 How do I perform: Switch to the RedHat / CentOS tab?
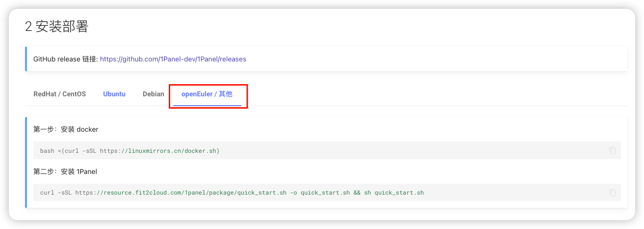pos(59,94)
